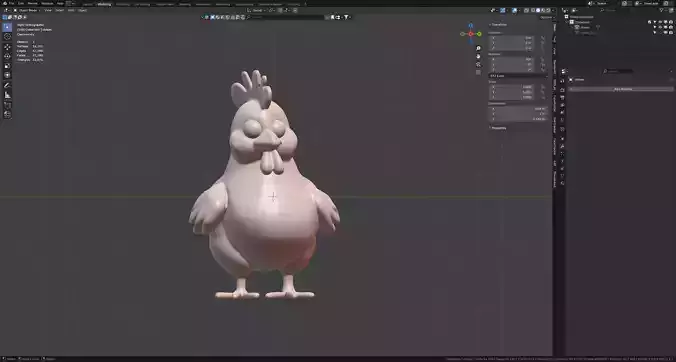676x362 pixels.
Task: Open the Window menu
Action: (47, 3)
